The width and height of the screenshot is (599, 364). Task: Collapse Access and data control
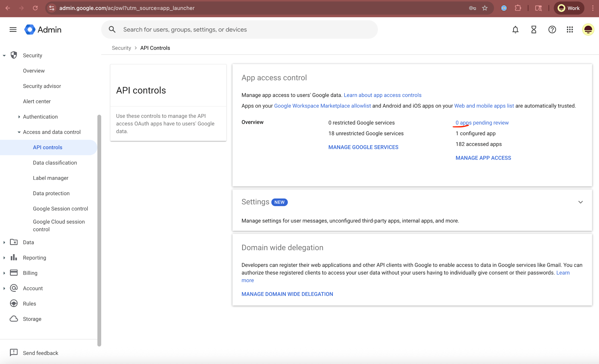coord(19,132)
